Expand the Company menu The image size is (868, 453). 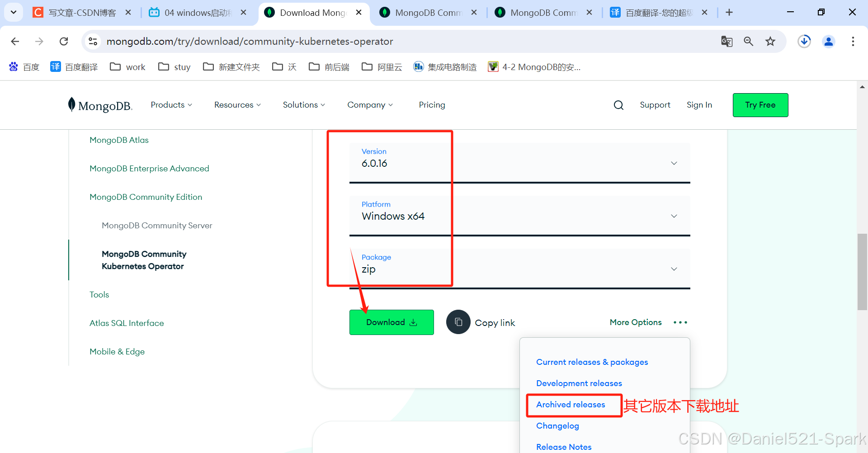[x=370, y=105]
